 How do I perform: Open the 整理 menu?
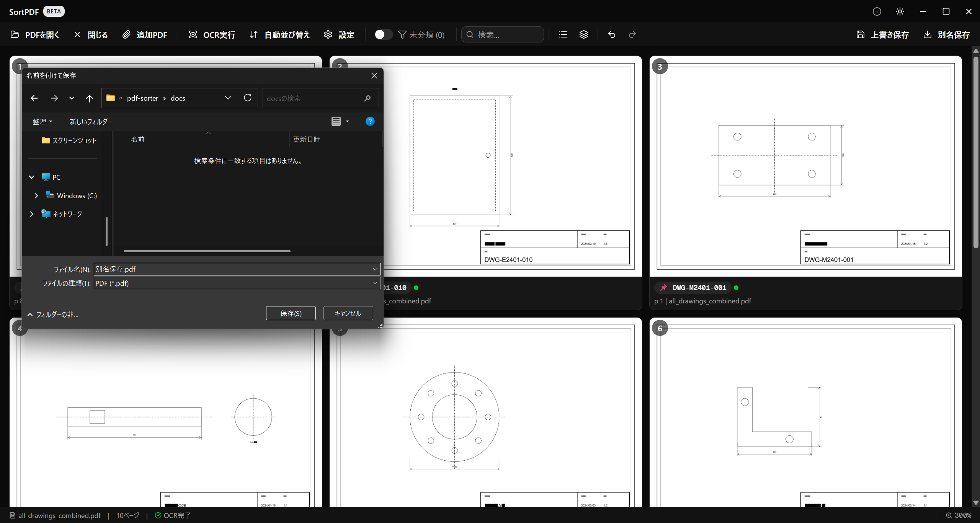pos(42,122)
